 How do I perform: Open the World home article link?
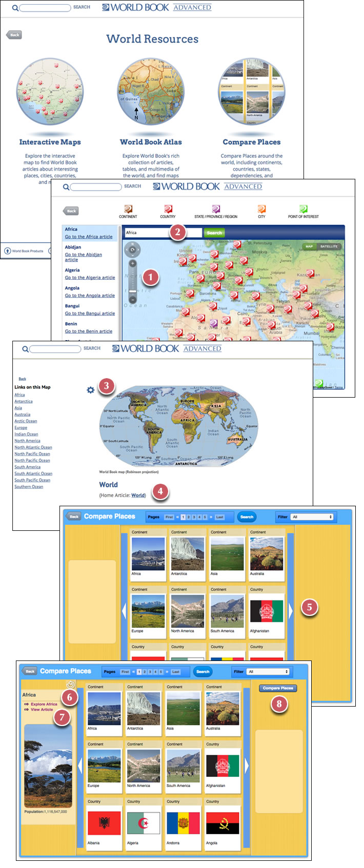(x=138, y=495)
